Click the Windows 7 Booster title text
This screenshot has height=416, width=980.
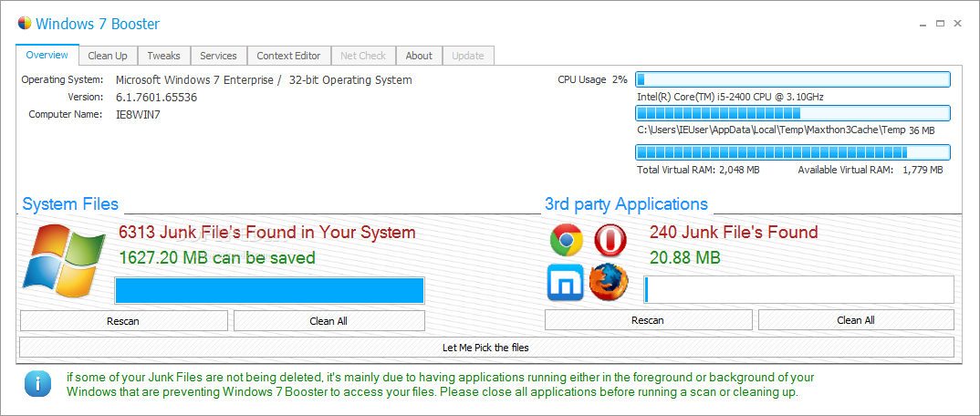pyautogui.click(x=98, y=25)
